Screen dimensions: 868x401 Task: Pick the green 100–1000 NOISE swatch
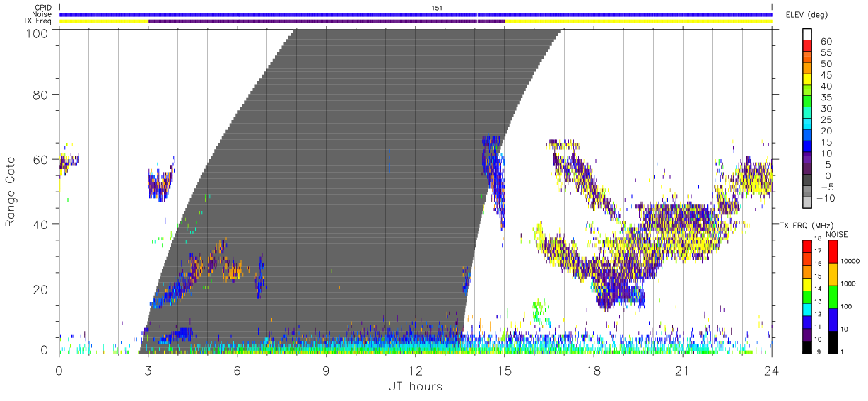tap(833, 297)
